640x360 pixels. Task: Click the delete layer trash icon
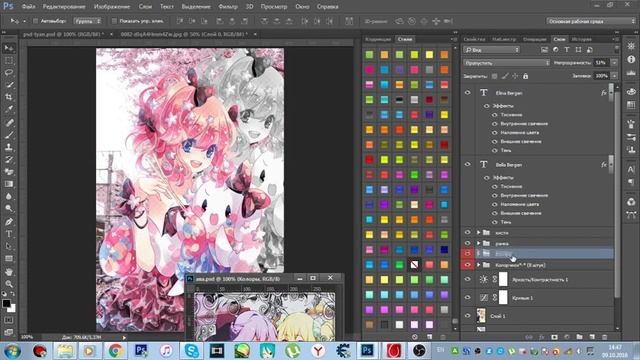pyautogui.click(x=605, y=337)
